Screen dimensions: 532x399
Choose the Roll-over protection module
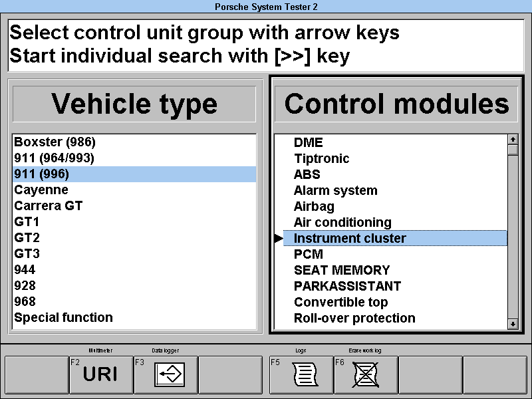pos(395,318)
